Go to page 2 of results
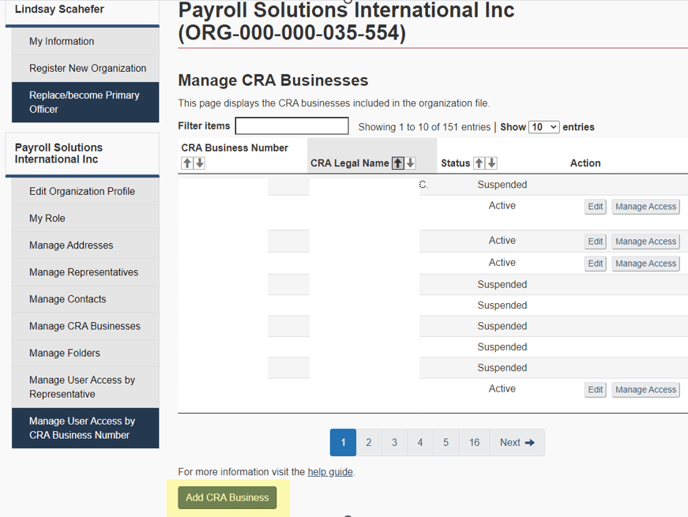This screenshot has height=517, width=688. point(368,442)
